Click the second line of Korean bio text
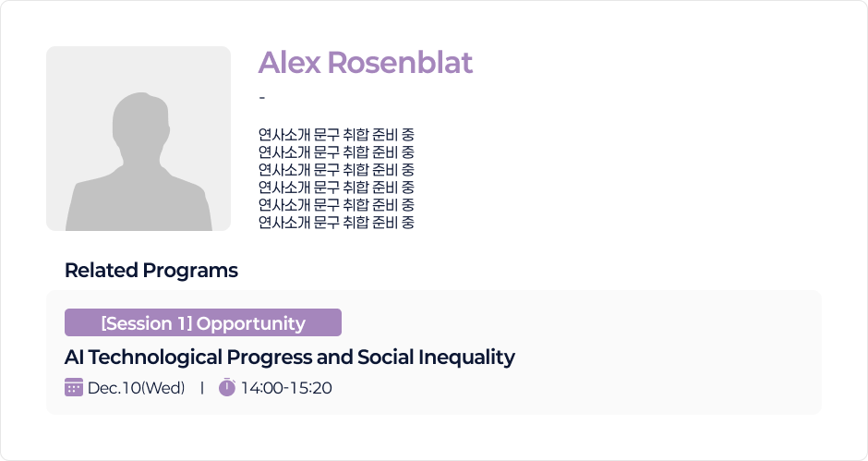The height and width of the screenshot is (461, 868). [x=336, y=152]
